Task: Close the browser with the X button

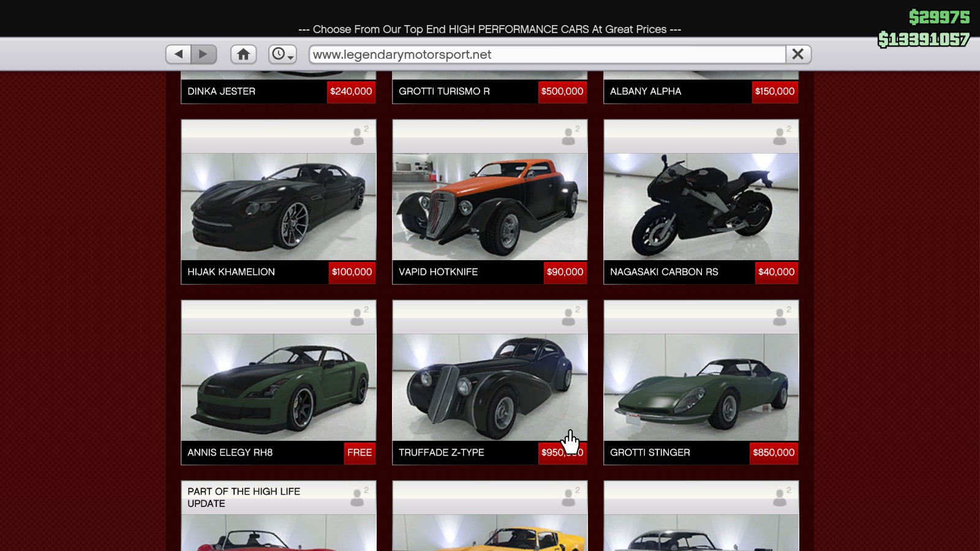Action: click(x=798, y=54)
